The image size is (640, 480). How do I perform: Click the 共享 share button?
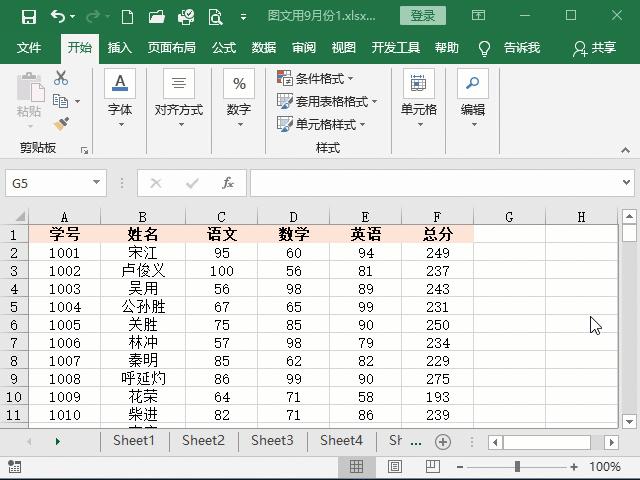pyautogui.click(x=594, y=47)
